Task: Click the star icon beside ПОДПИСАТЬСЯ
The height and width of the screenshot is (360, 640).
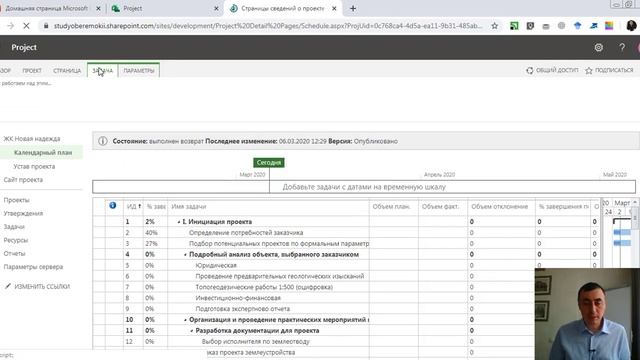Action: tap(589, 70)
